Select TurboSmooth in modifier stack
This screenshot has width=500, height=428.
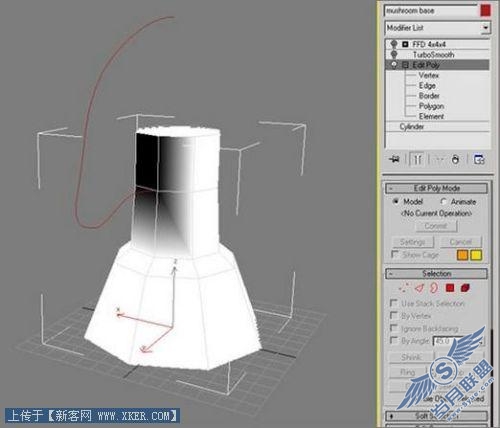[433, 54]
